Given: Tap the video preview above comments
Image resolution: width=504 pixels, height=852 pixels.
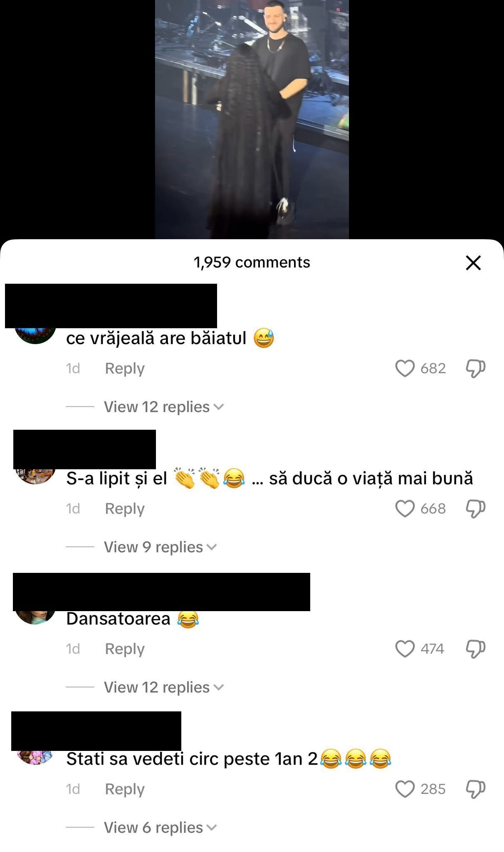Looking at the screenshot, I should [x=252, y=119].
